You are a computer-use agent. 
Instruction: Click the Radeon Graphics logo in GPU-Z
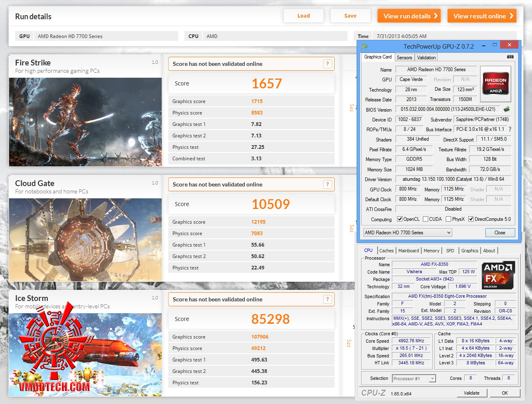(x=495, y=84)
